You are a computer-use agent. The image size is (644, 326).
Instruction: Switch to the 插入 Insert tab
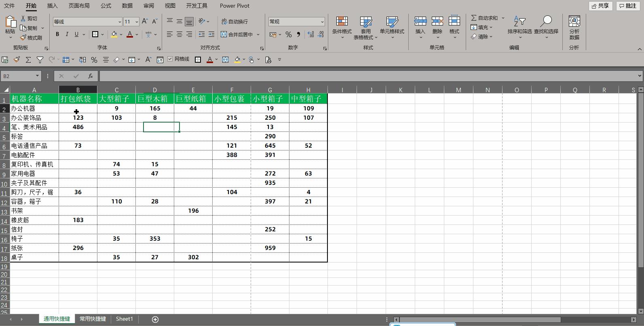click(x=52, y=6)
